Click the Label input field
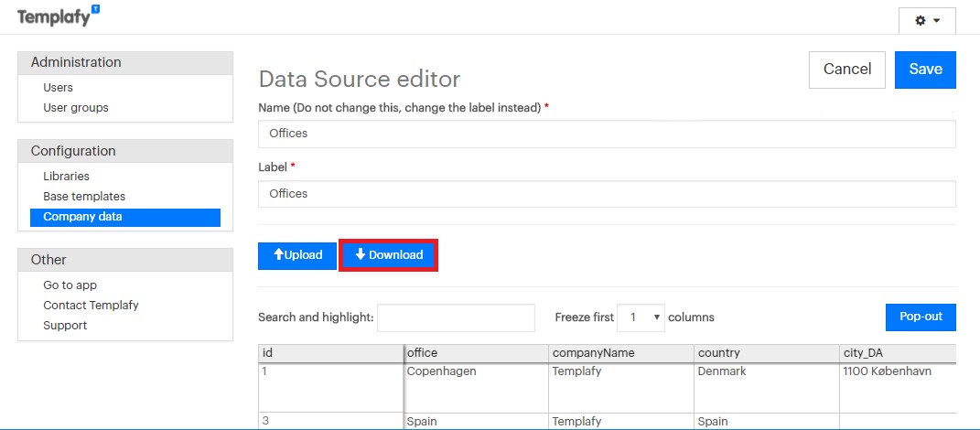 (x=607, y=194)
